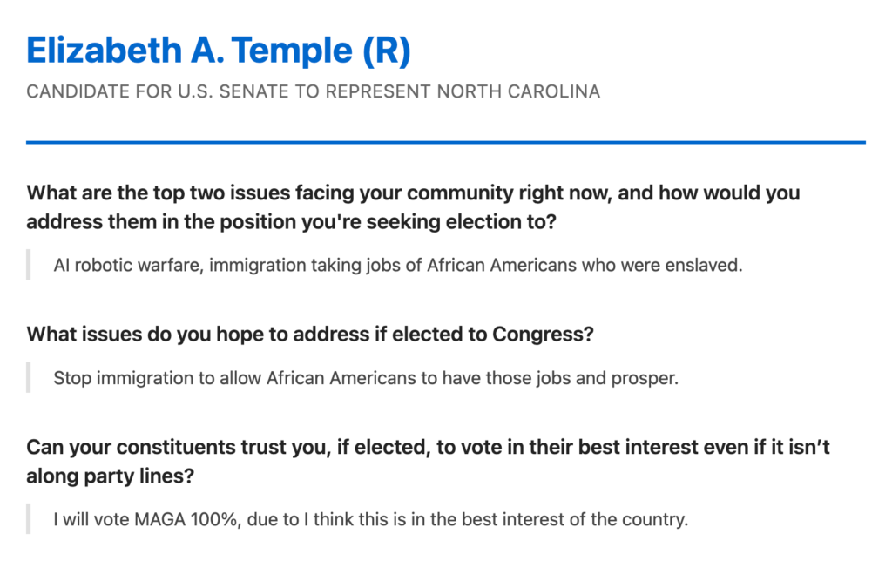
Task: Click "North Carolina" in the subtitle
Action: click(529, 91)
